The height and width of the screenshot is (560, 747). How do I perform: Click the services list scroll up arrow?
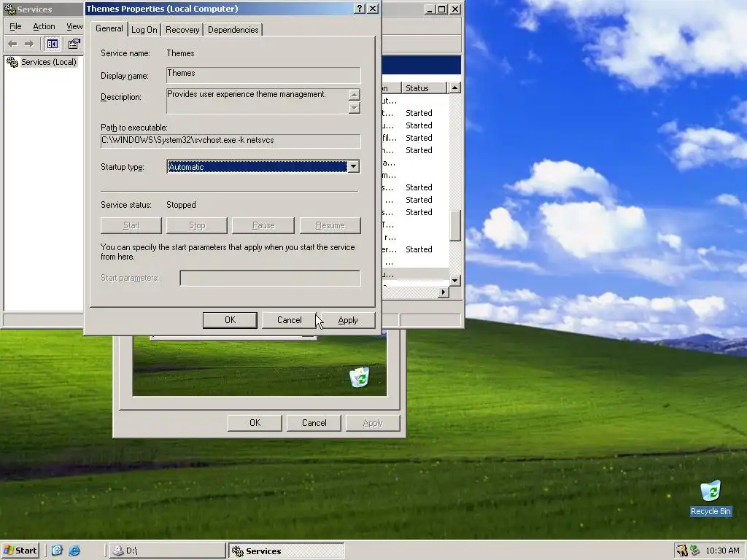(455, 87)
